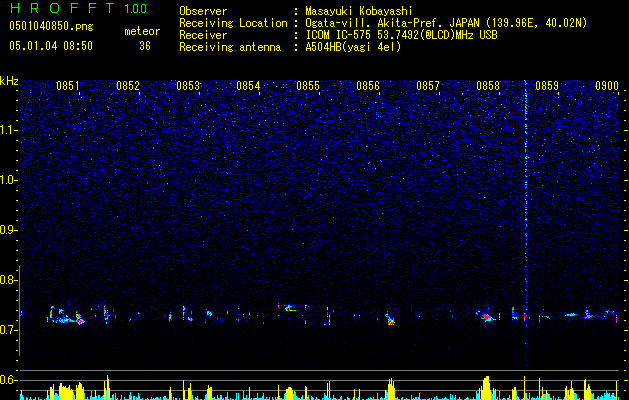The height and width of the screenshot is (400, 629).
Task: Click the 0853 time marker
Action: 188,86
